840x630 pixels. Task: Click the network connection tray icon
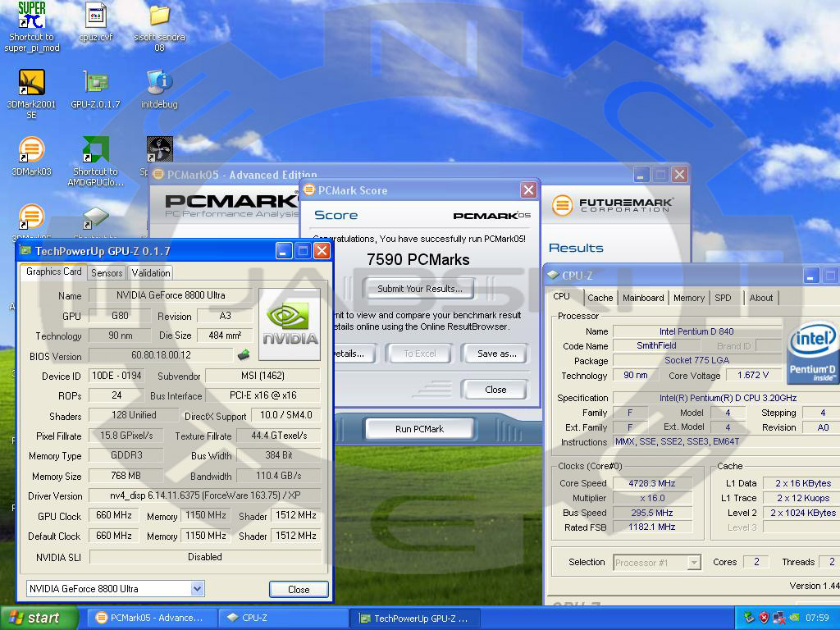click(779, 618)
